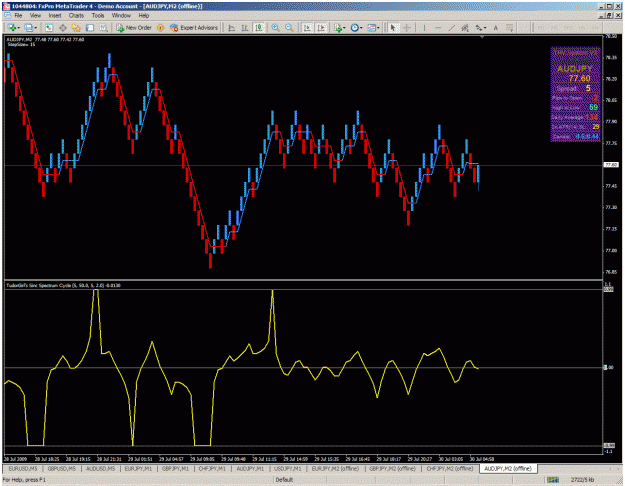Viewport: 625px width, 486px height.
Task: Toggle the Terminal window icon
Action: click(x=90, y=28)
